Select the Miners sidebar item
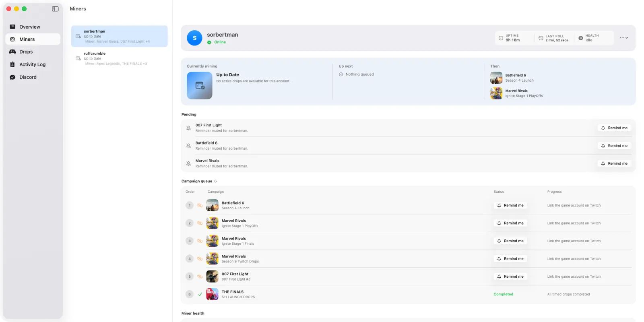 pyautogui.click(x=33, y=39)
